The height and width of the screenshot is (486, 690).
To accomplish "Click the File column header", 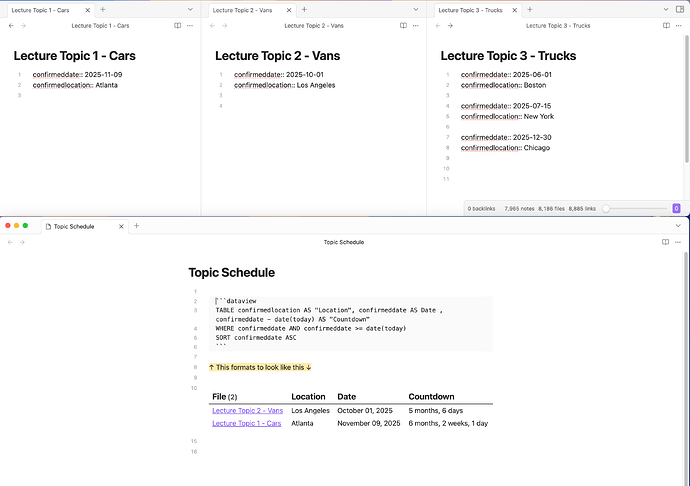I will [224, 397].
